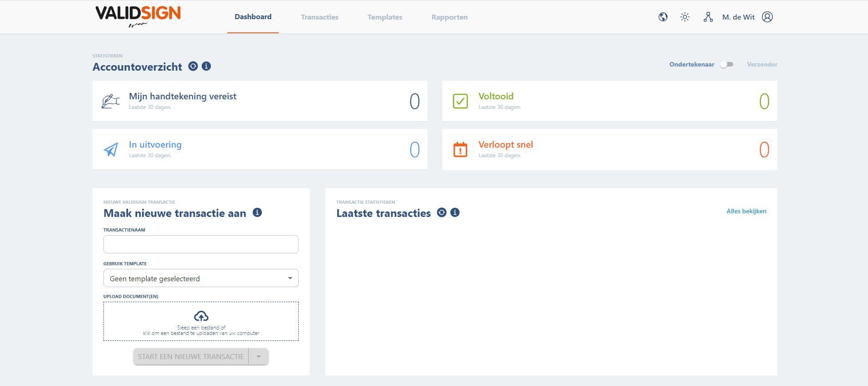Focus the Transactienaam input field
Image resolution: width=868 pixels, height=386 pixels.
pyautogui.click(x=201, y=244)
